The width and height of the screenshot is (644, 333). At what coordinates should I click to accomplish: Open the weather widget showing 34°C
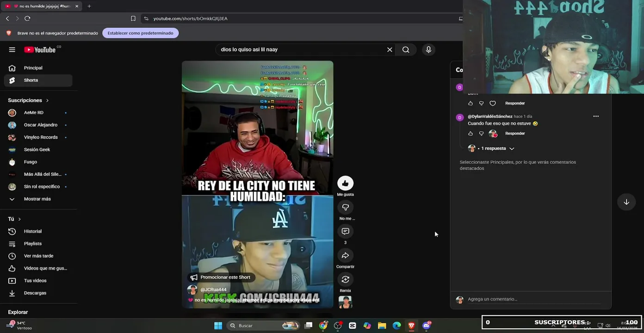[x=19, y=325]
